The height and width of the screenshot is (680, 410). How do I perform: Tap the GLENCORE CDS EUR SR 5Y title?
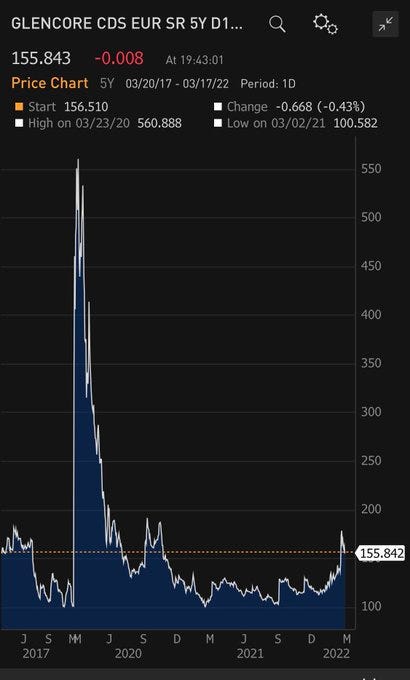(x=127, y=23)
